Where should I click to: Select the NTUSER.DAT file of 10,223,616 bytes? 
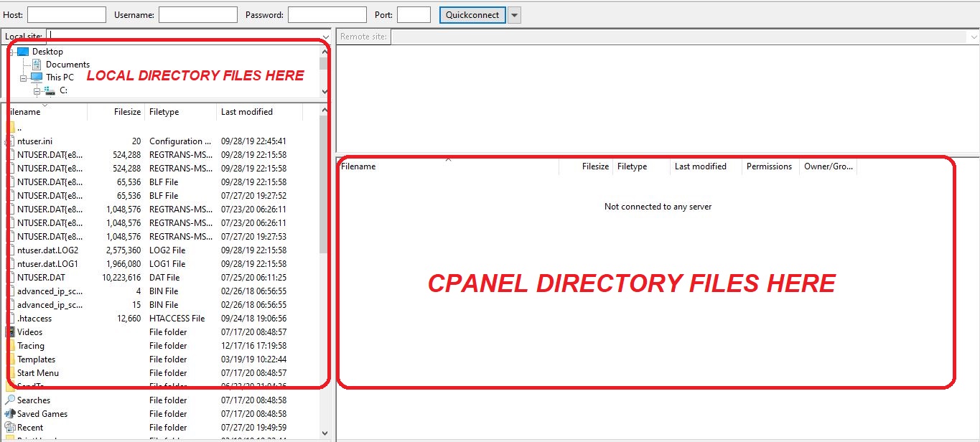(42, 278)
